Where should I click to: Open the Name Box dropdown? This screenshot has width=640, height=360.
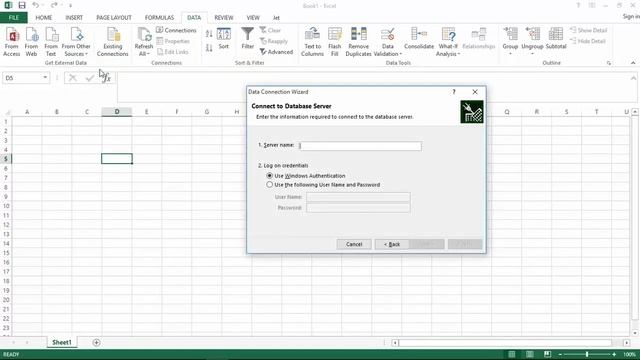pyautogui.click(x=45, y=78)
